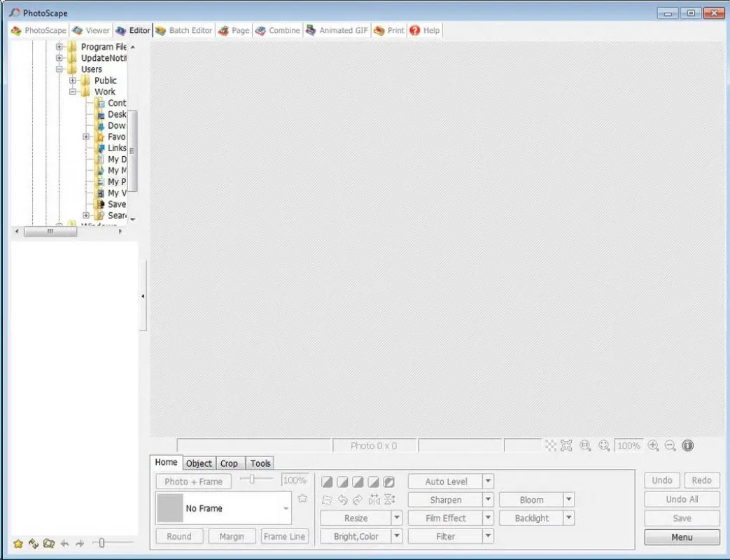730x560 pixels.
Task: Click the Margin button
Action: (232, 536)
